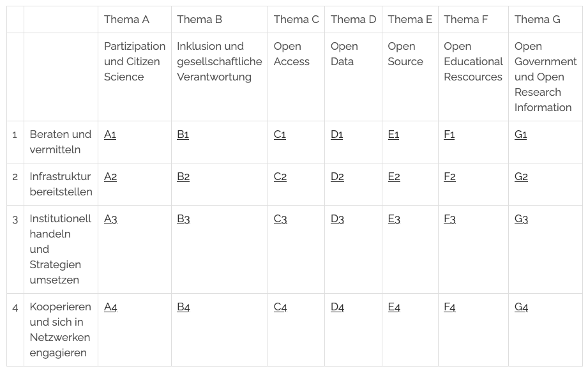Viewport: 588px width, 371px height.
Task: Open the A1 link
Action: pyautogui.click(x=110, y=135)
